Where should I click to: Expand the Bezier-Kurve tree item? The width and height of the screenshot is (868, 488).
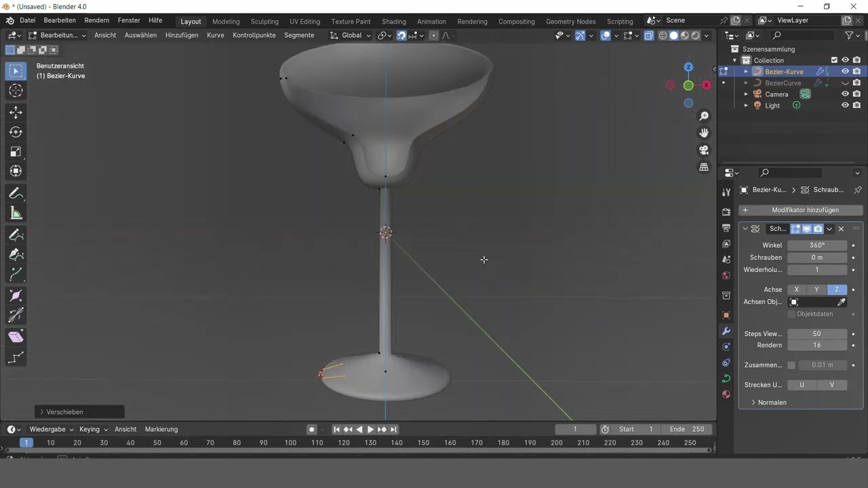click(x=746, y=72)
